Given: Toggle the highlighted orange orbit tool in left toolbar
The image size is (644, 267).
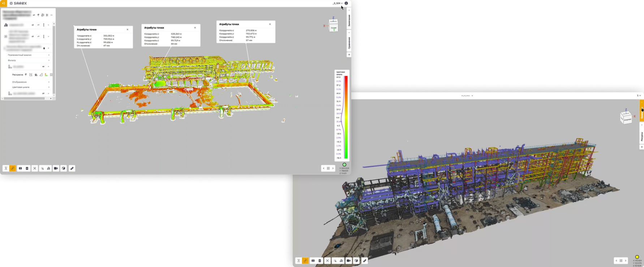Looking at the screenshot, I should [x=13, y=168].
